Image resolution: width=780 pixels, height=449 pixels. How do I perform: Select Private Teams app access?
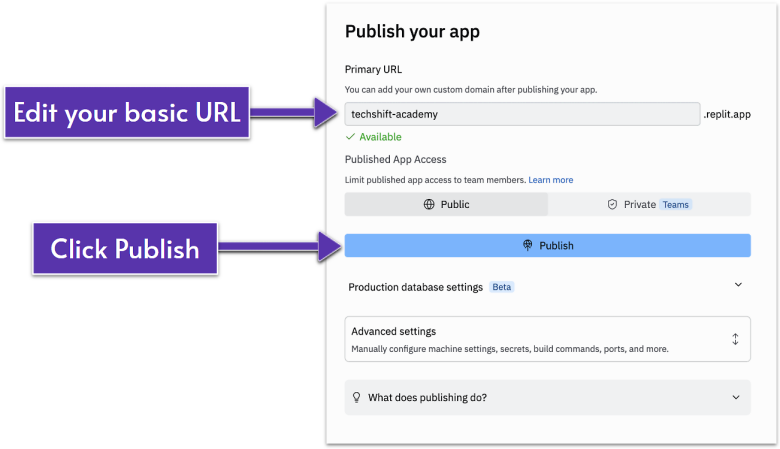click(649, 204)
